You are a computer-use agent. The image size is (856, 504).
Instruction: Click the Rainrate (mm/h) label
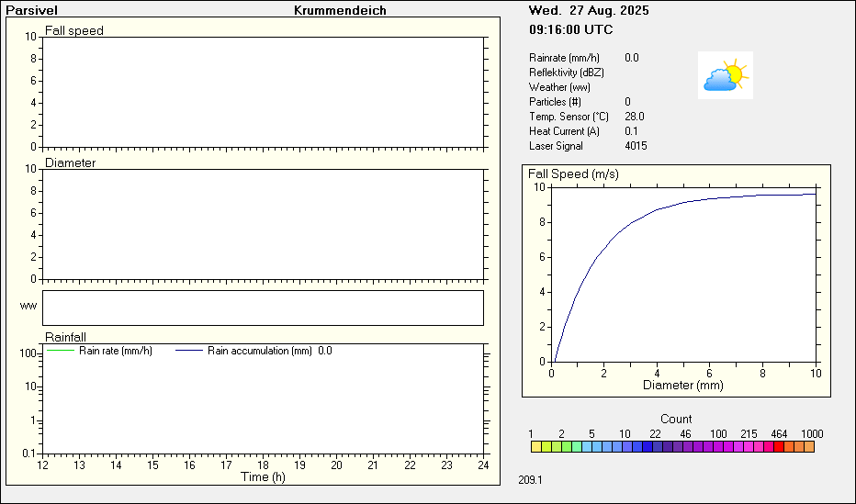pyautogui.click(x=564, y=58)
